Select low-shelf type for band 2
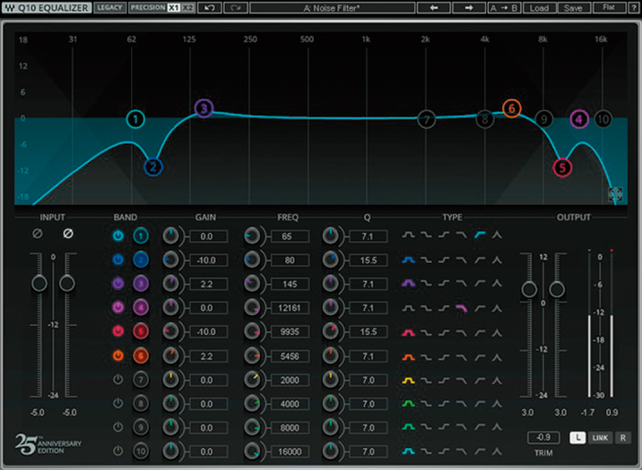 [426, 260]
